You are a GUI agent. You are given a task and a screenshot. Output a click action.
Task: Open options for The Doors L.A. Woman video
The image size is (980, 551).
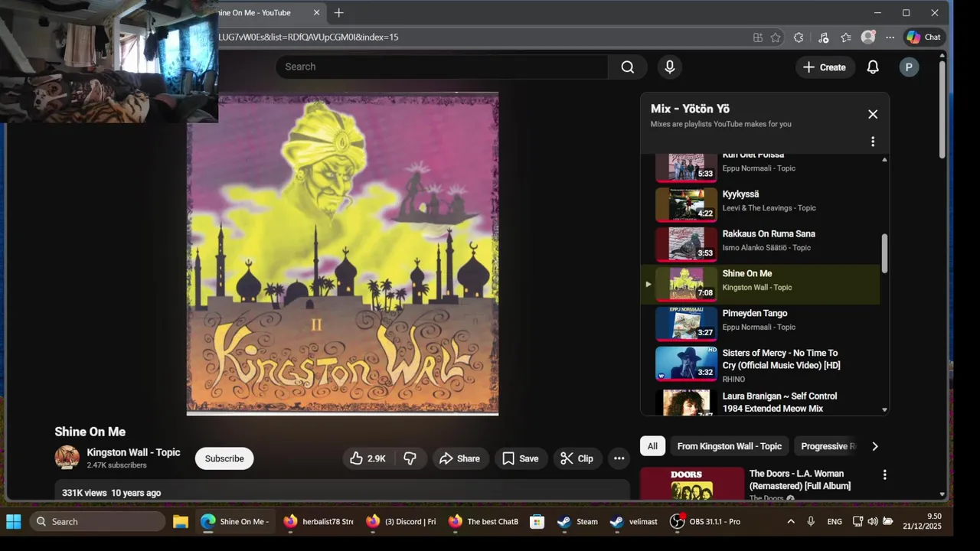[x=884, y=474]
